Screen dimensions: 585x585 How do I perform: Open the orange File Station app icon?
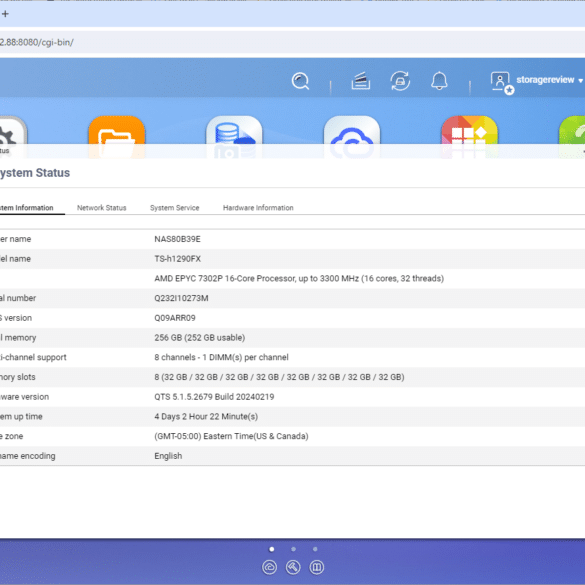[x=117, y=137]
